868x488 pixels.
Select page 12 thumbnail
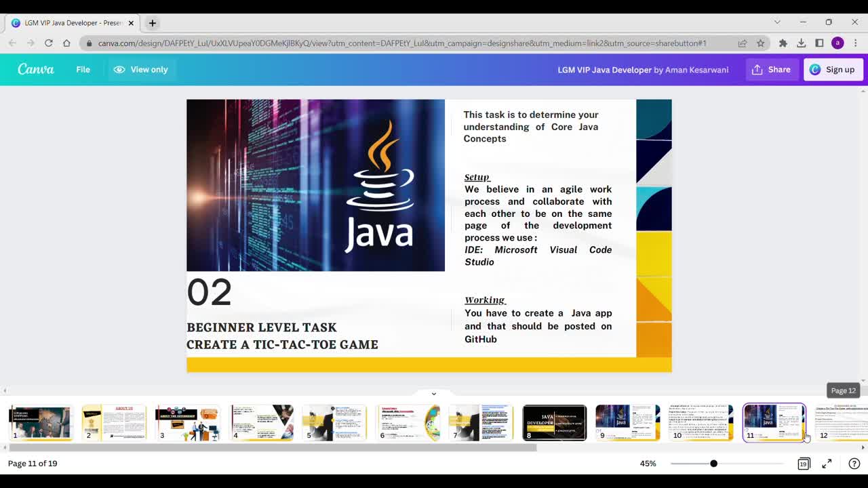pyautogui.click(x=842, y=422)
